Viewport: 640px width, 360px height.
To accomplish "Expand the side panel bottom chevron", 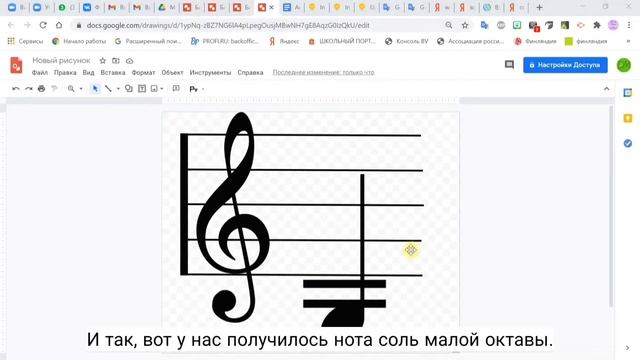I will (627, 348).
